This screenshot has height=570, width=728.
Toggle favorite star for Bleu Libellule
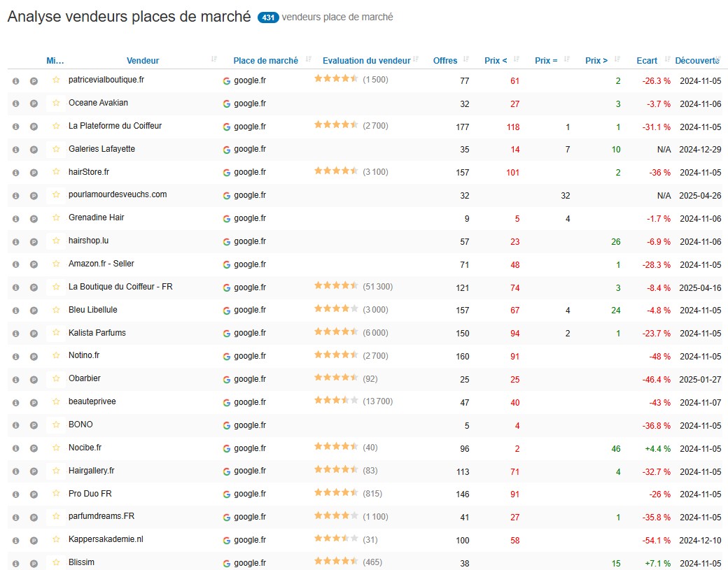point(56,310)
